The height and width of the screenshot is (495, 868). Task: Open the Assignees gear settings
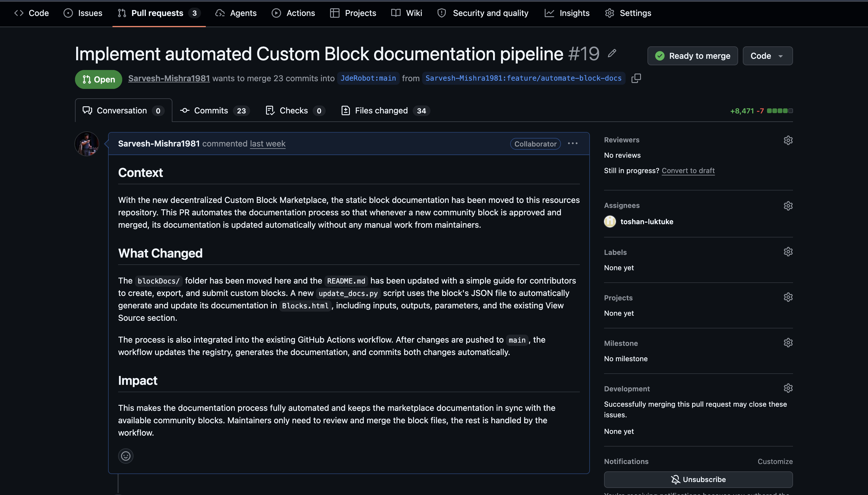coord(788,206)
